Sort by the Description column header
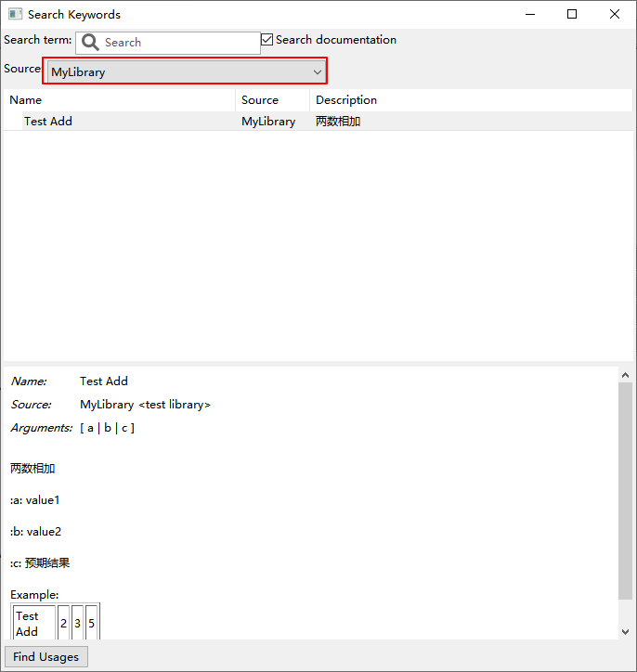The width and height of the screenshot is (637, 672). pyautogui.click(x=471, y=100)
